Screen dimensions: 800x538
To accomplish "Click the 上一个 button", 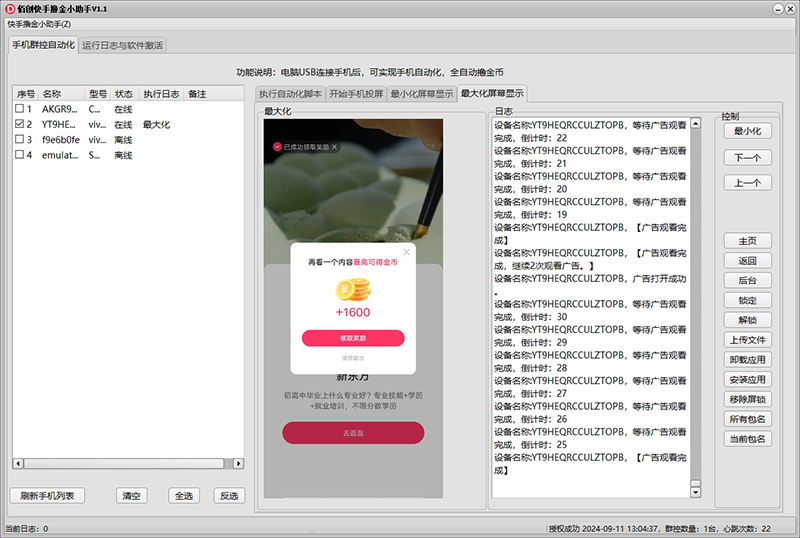I will 747,183.
